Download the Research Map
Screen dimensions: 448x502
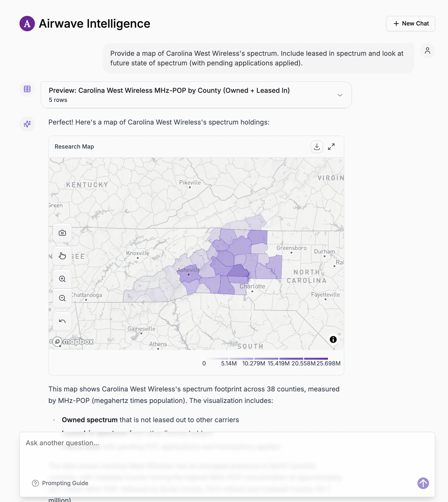point(317,147)
